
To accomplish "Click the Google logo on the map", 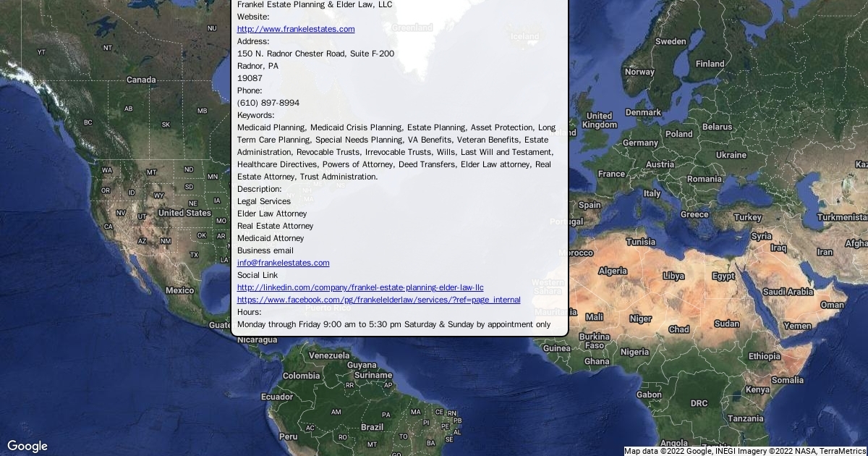I will [27, 446].
